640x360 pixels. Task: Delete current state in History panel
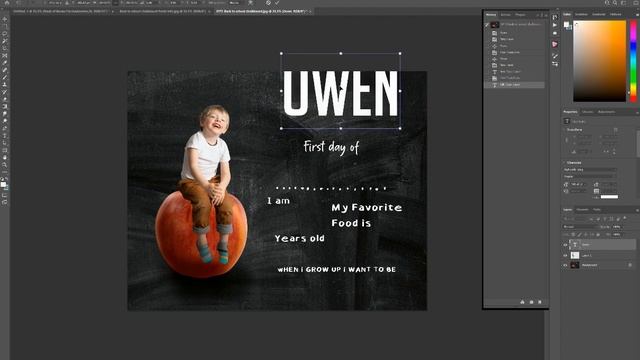point(540,302)
